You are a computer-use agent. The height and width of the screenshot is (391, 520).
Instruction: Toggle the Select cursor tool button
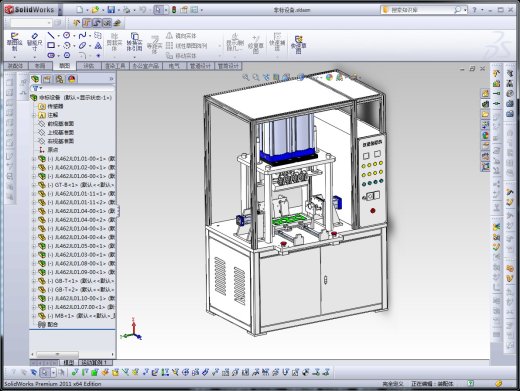coord(158,10)
